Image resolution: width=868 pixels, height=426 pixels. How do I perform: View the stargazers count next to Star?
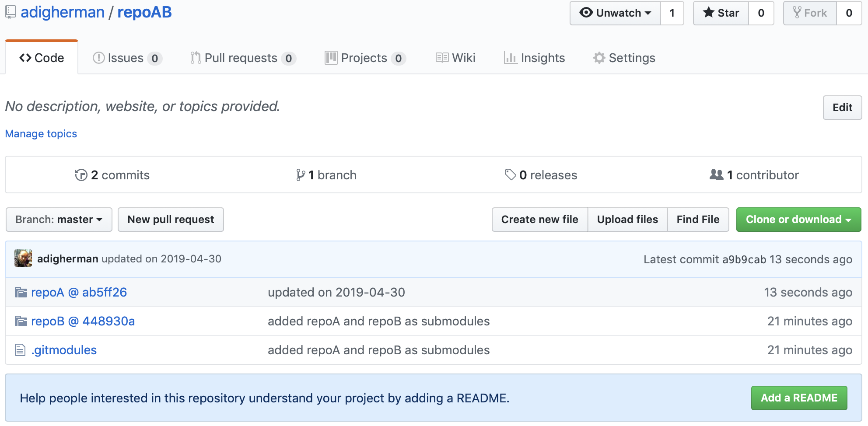point(761,13)
